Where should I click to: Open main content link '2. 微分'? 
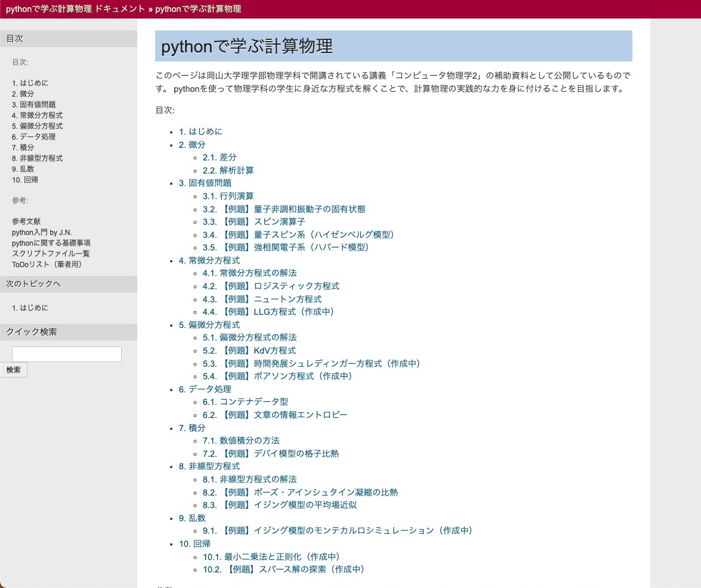pyautogui.click(x=192, y=145)
